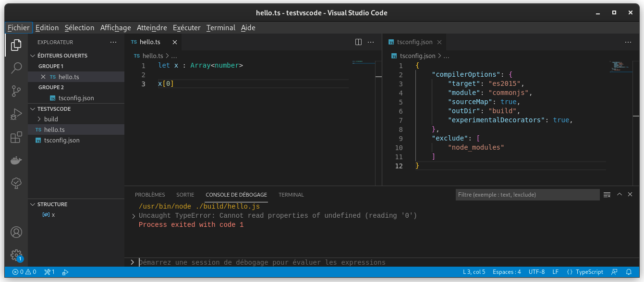
Task: Open the feedback icon in status bar
Action: 614,272
